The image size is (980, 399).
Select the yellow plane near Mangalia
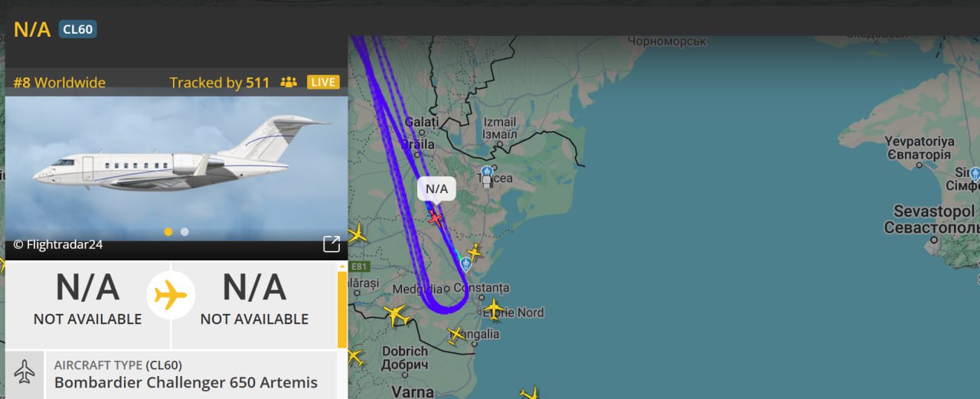pos(456,335)
